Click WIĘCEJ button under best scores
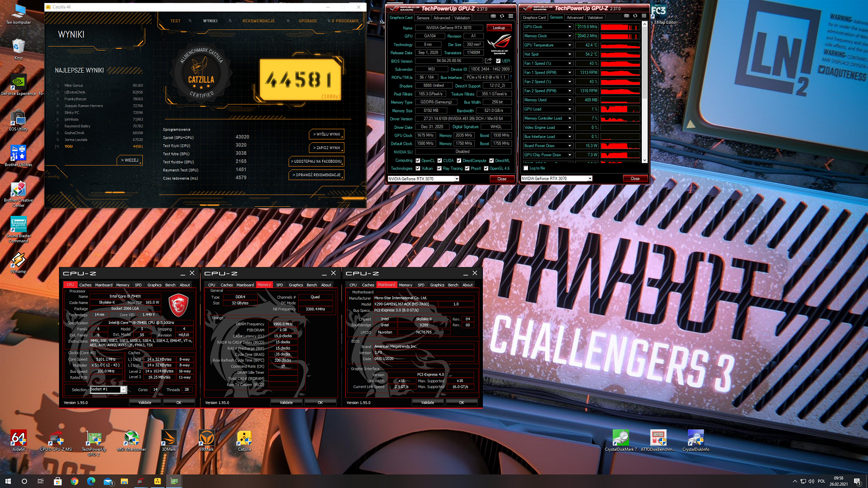This screenshot has width=868, height=488. (x=129, y=160)
